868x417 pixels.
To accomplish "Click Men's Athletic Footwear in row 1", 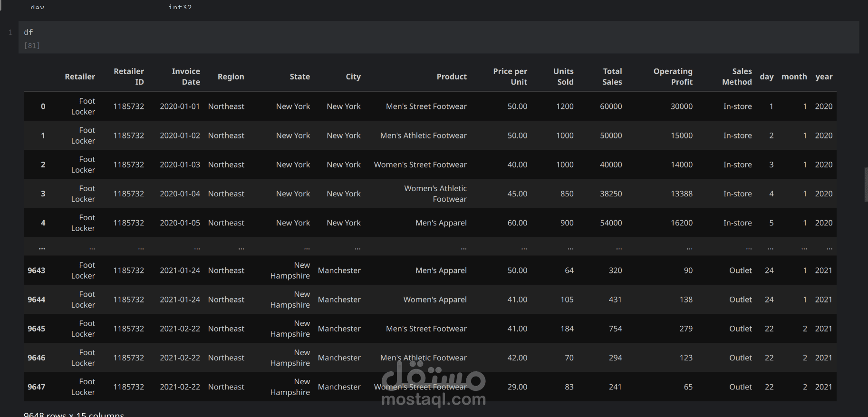I will [424, 136].
